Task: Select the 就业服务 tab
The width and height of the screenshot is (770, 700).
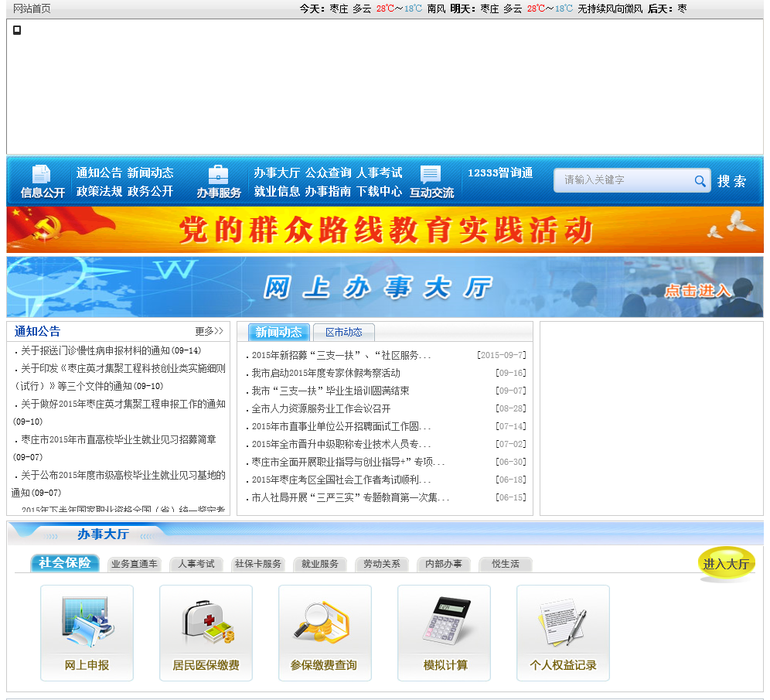Action: [320, 564]
